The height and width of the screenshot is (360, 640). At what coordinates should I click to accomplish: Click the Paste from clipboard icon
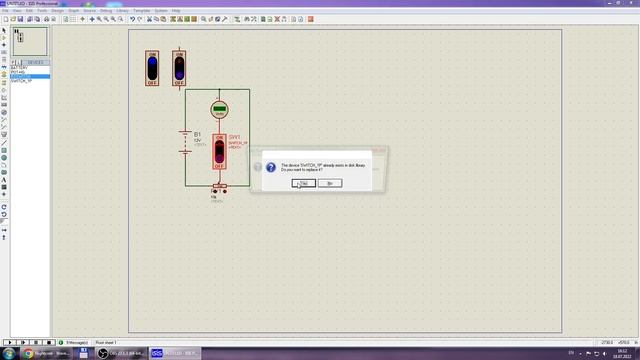click(x=163, y=19)
